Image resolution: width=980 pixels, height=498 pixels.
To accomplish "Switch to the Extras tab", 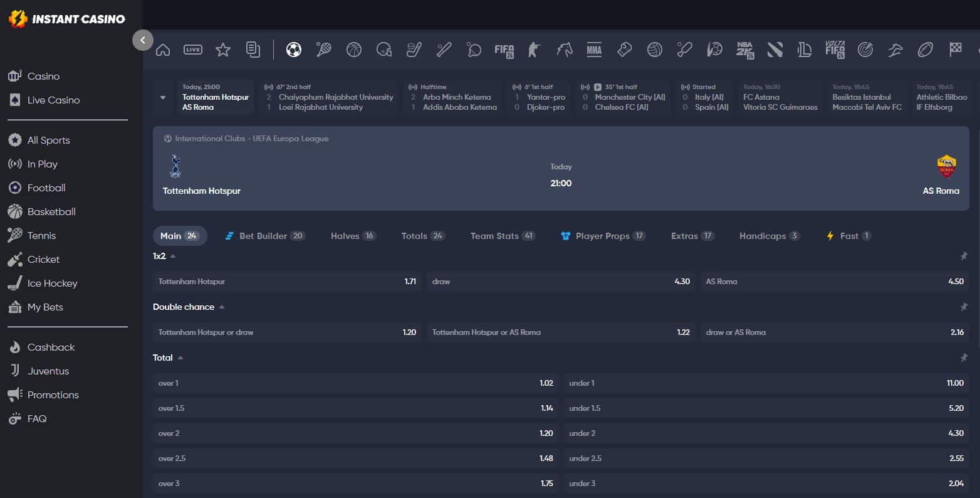I will (692, 236).
